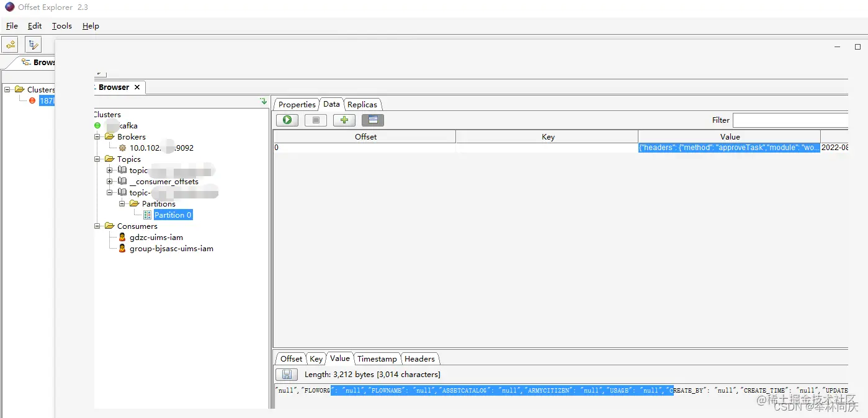868x418 pixels.
Task: Select the 10.0.102 broker entry
Action: [x=161, y=148]
